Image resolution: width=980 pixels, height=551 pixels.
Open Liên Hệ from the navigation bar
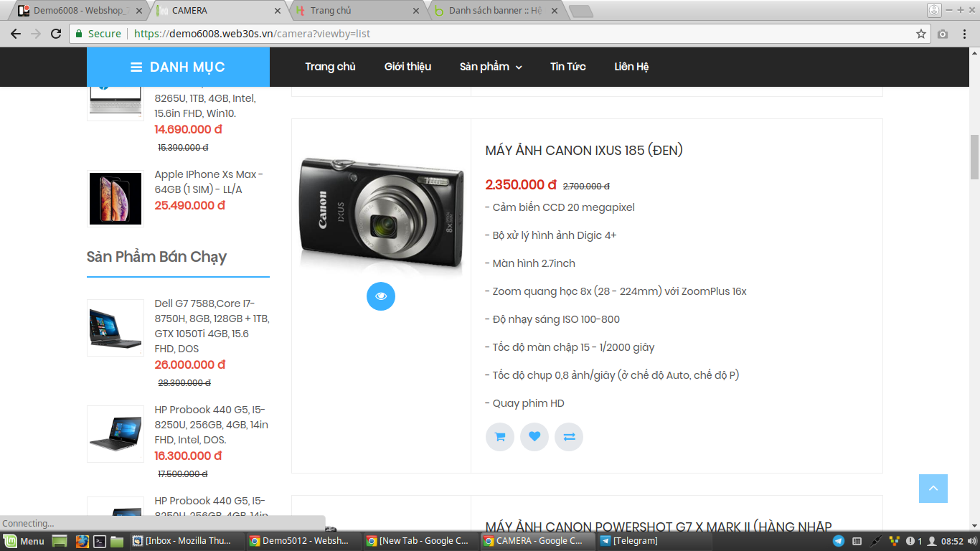coord(631,67)
